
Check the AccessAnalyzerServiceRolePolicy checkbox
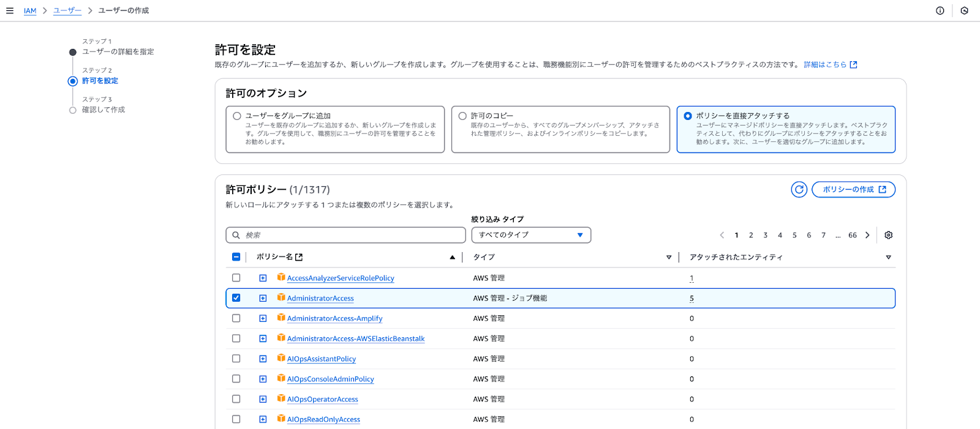coord(236,278)
